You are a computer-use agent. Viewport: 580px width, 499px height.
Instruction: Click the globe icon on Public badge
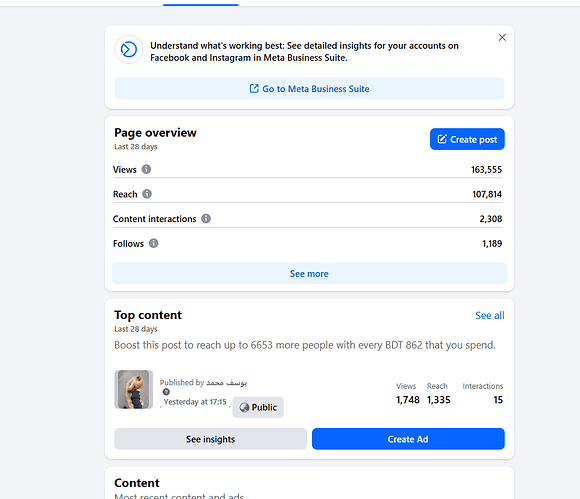[x=244, y=407]
